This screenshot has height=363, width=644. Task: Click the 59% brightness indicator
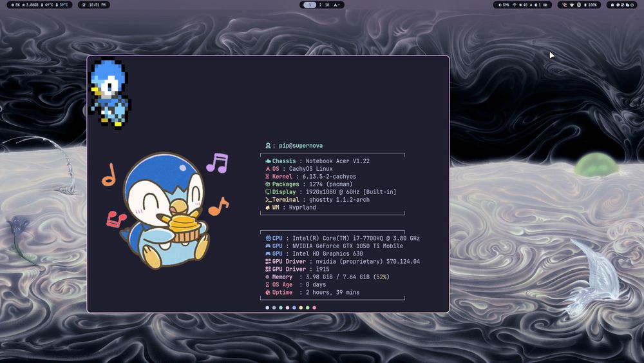point(504,5)
